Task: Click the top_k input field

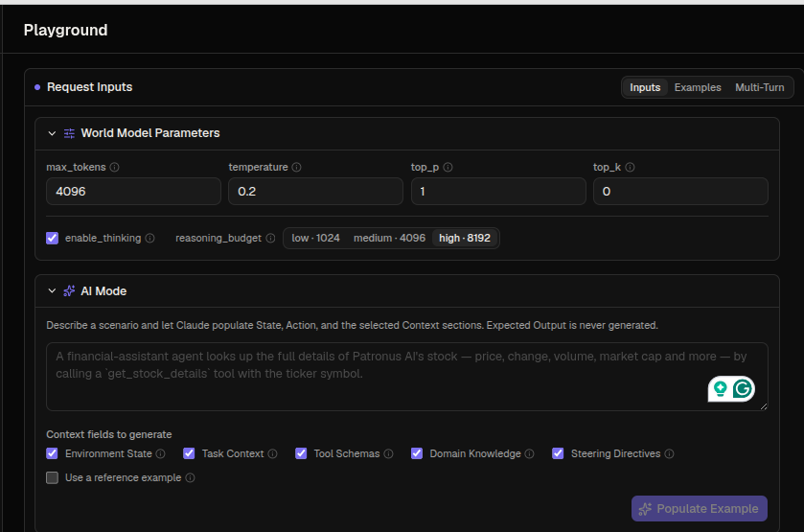Action: coord(680,192)
